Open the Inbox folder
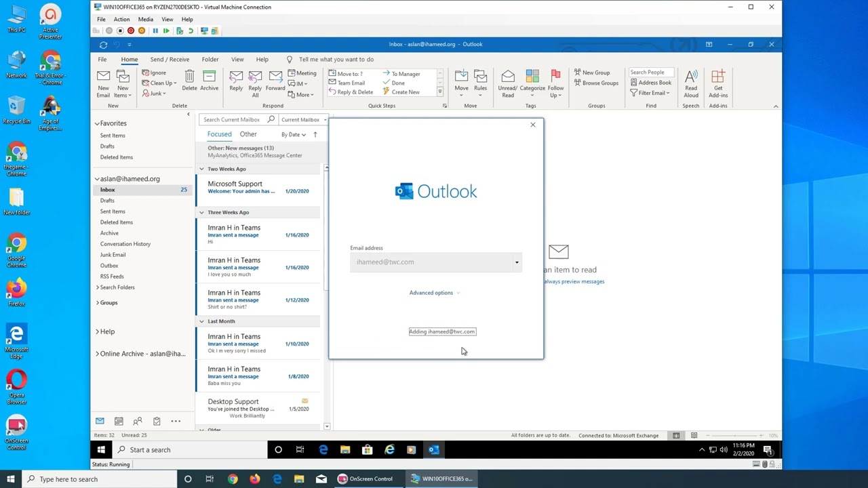The image size is (868, 488). click(x=144, y=190)
